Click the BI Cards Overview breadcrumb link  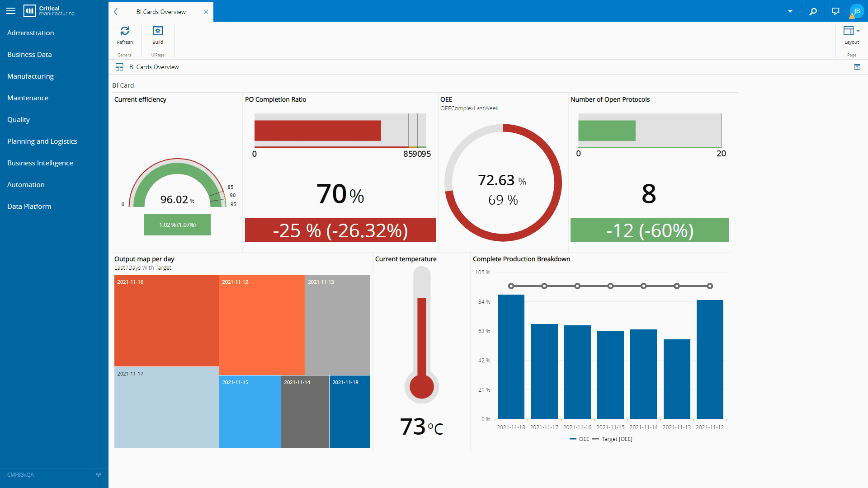click(154, 67)
